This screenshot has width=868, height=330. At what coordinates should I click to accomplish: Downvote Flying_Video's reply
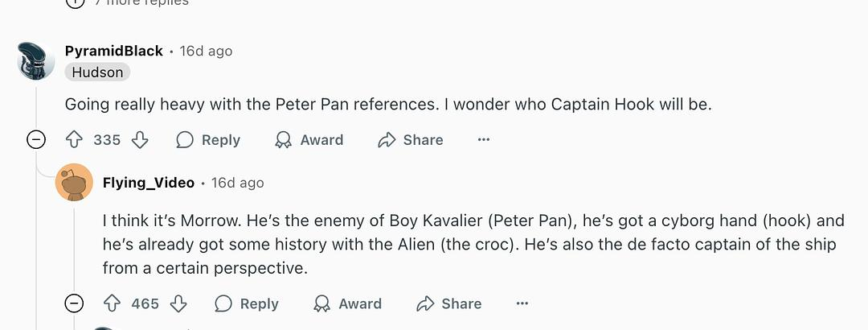coord(178,303)
